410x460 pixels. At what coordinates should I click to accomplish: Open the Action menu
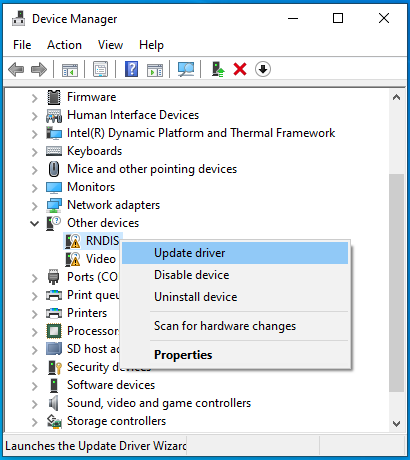64,45
